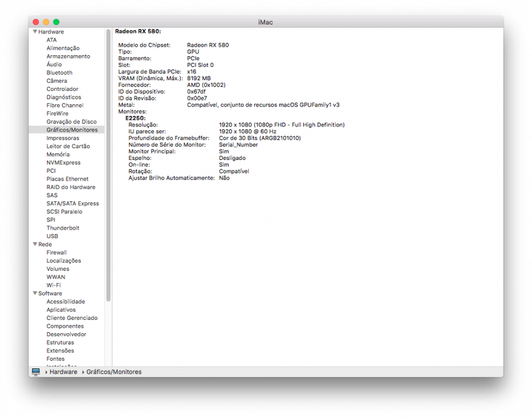Open Placas Ethernet entry

(67, 179)
